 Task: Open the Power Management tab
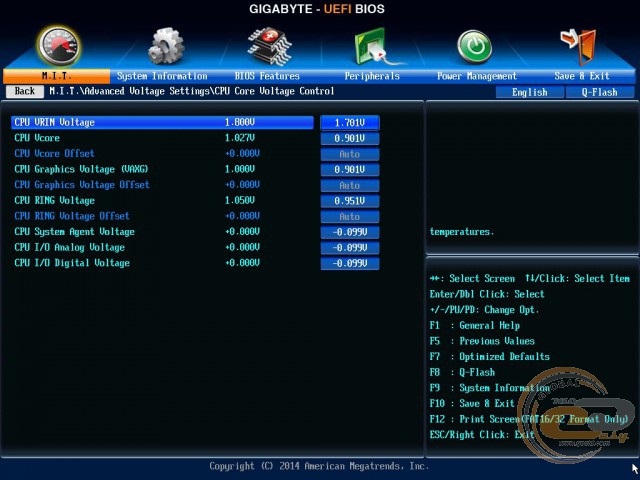point(477,76)
